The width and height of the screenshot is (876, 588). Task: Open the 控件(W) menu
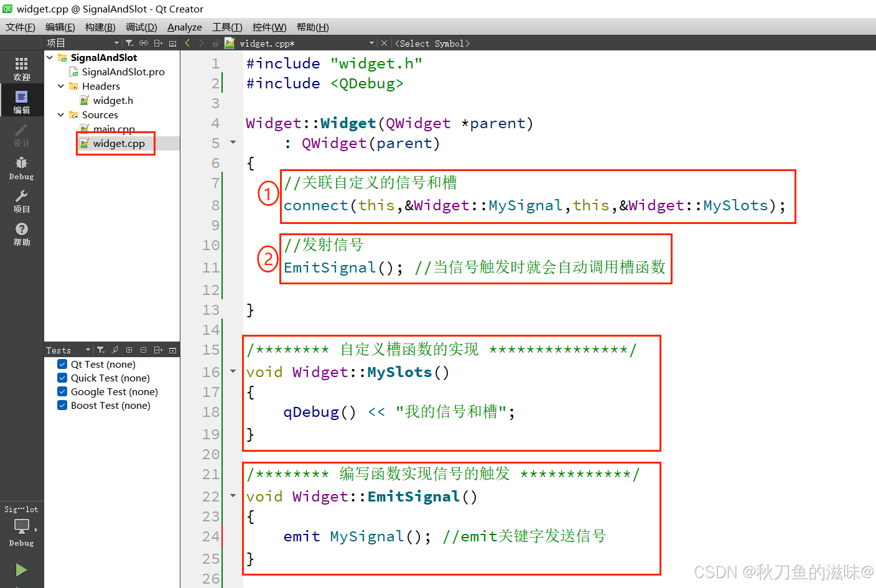[x=269, y=27]
